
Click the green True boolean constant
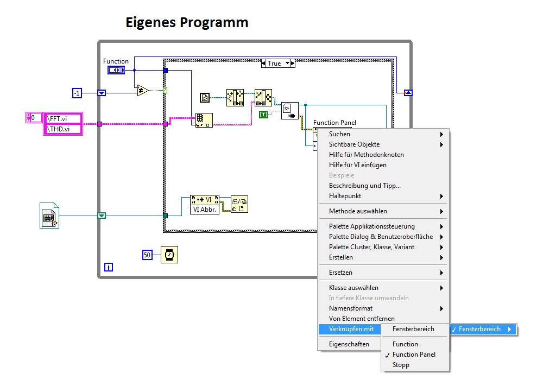point(263,114)
